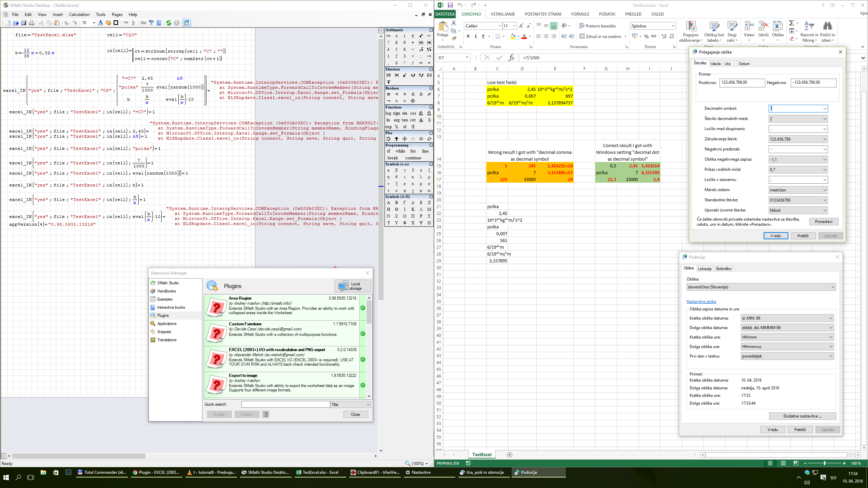Insert a matrix from the Matrices panel
This screenshot has width=868, height=488.
(x=389, y=75)
